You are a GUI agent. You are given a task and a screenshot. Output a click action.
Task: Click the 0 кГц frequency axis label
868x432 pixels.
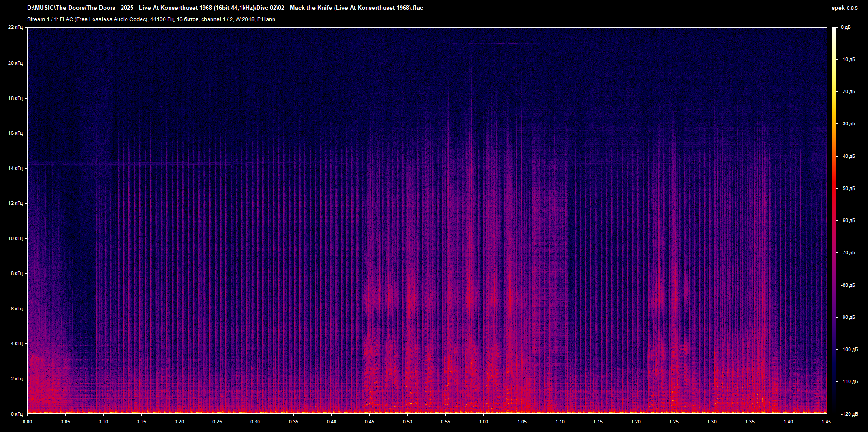[16, 414]
